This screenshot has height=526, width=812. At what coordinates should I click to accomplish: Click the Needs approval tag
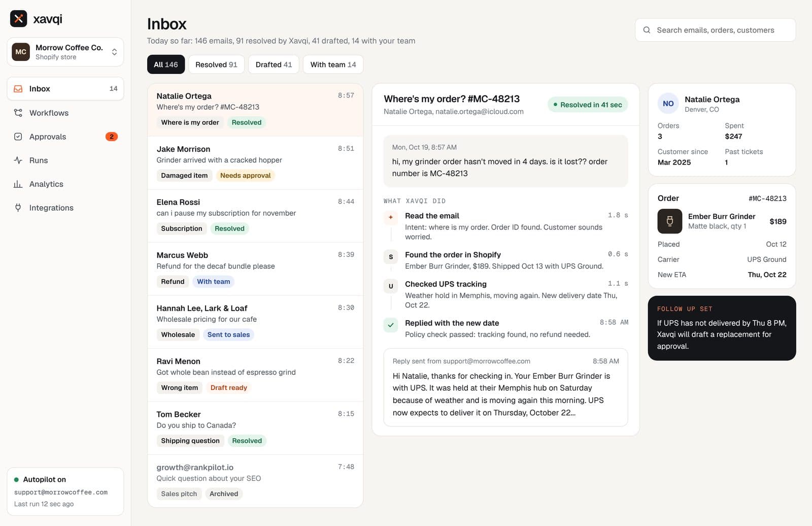click(x=246, y=176)
